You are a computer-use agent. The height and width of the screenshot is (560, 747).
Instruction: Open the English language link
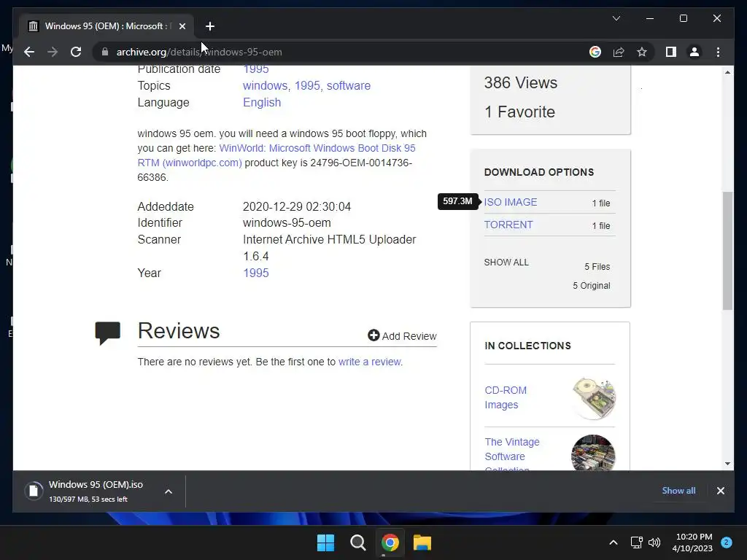click(x=262, y=102)
